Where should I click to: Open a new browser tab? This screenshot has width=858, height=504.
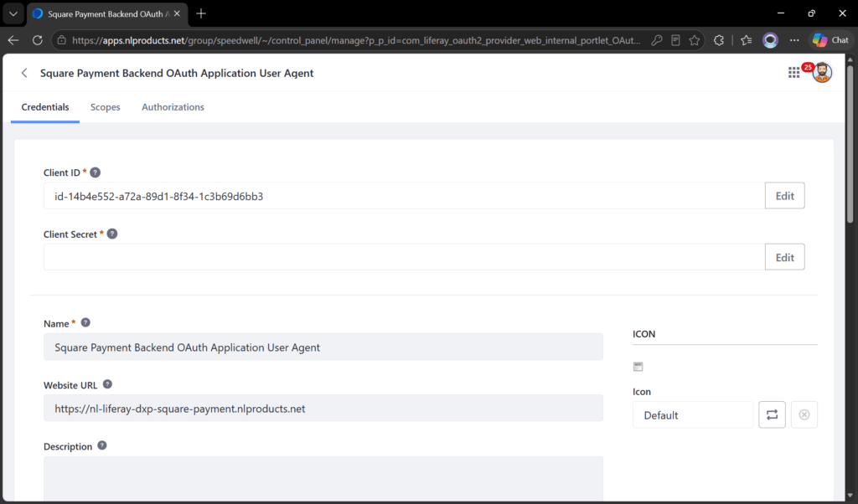pyautogui.click(x=201, y=13)
